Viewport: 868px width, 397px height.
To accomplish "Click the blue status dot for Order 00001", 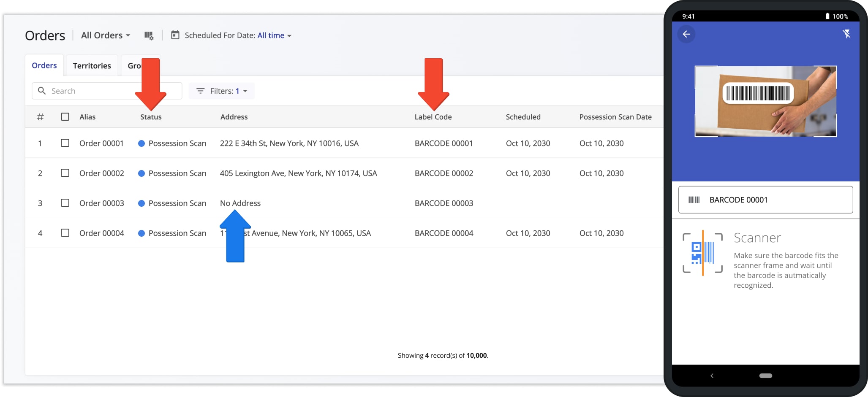I will [x=141, y=143].
